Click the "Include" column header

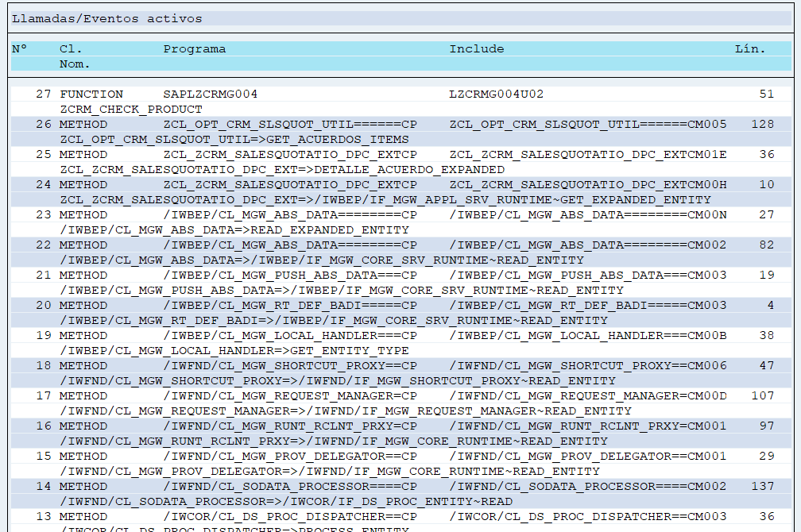pyautogui.click(x=476, y=49)
